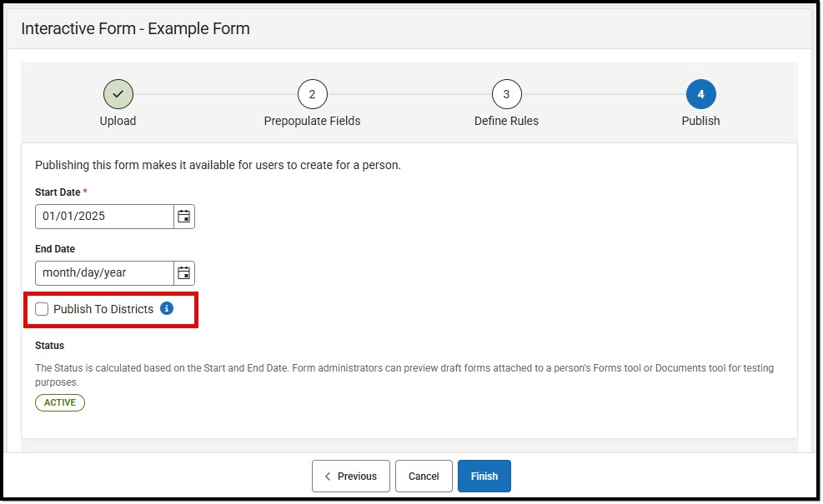Open the End Date calendar picker icon
Viewport: 823px width, 504px height.
pos(185,272)
